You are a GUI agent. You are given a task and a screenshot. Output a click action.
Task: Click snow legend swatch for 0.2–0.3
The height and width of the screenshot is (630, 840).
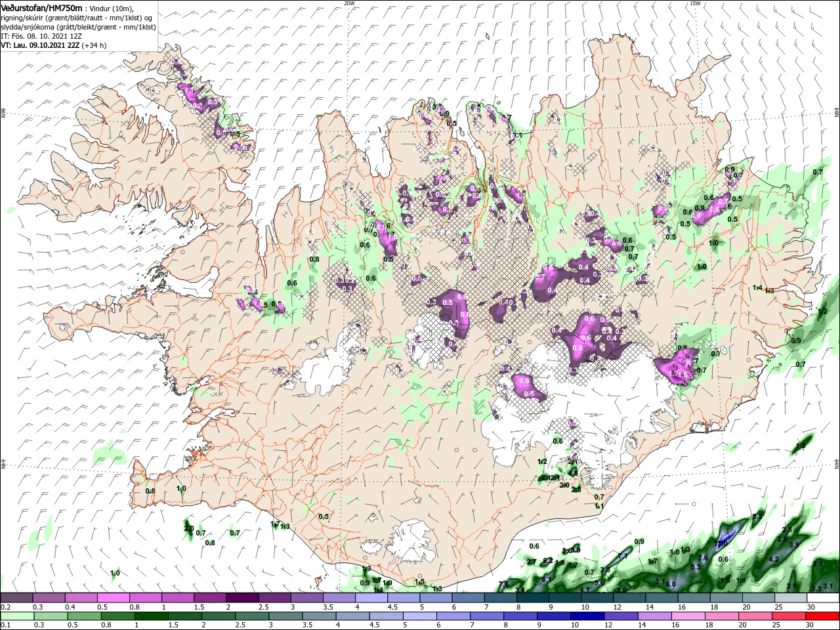(18, 598)
